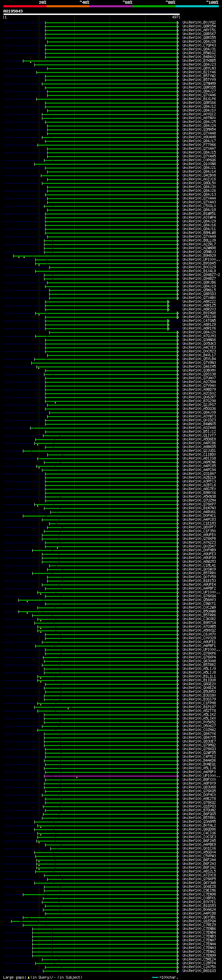Select hit label UniRef100_Q9SS38

(199, 374)
